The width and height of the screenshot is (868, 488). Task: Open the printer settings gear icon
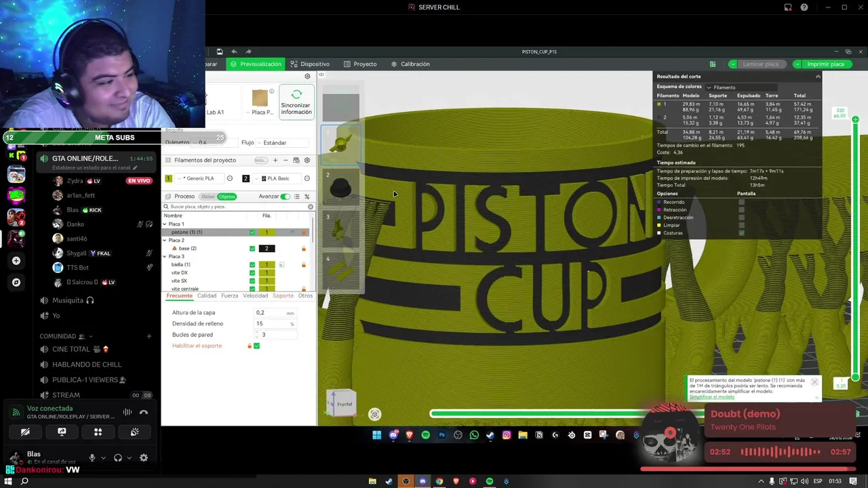tap(307, 77)
